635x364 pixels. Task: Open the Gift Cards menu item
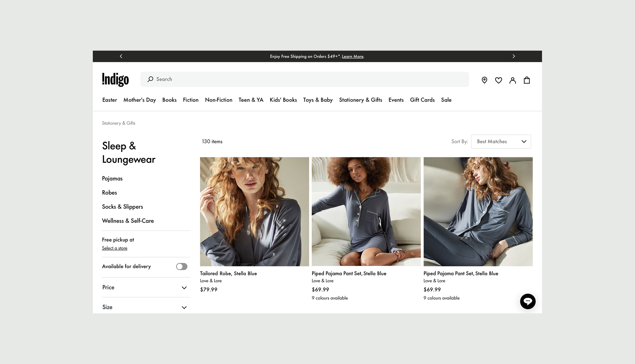click(422, 100)
